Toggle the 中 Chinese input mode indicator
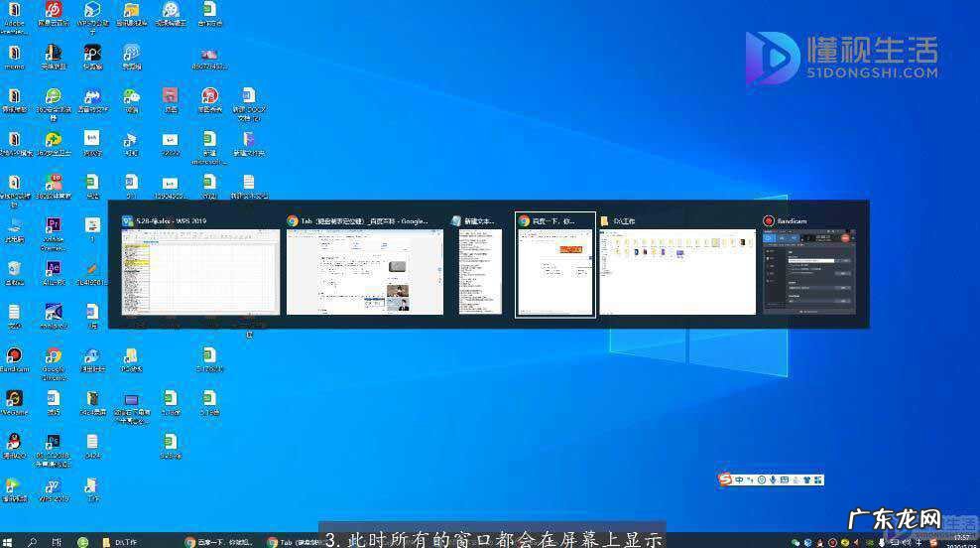The width and height of the screenshot is (980, 548). pos(739,480)
